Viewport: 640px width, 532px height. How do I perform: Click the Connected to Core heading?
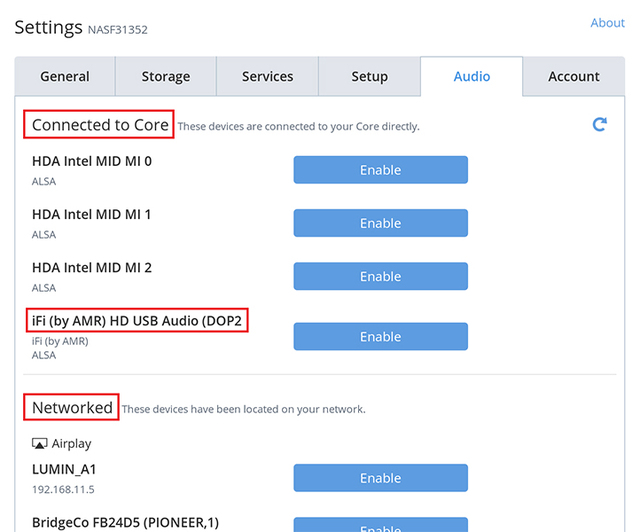tap(100, 125)
